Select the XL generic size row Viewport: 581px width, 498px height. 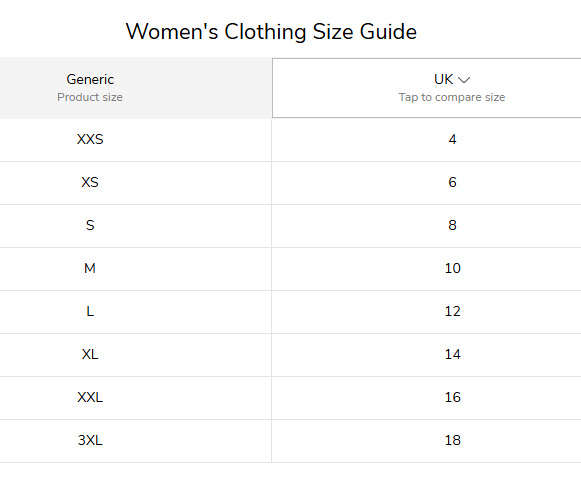pyautogui.click(x=290, y=355)
